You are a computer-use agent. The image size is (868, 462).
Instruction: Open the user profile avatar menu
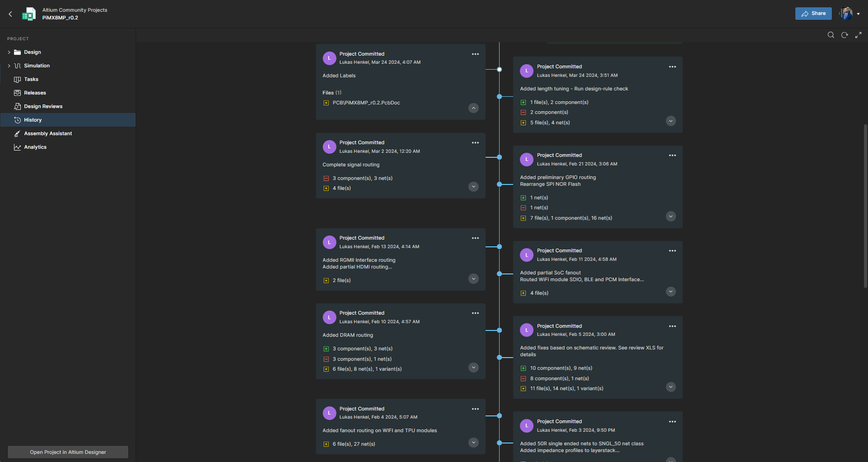pos(849,14)
